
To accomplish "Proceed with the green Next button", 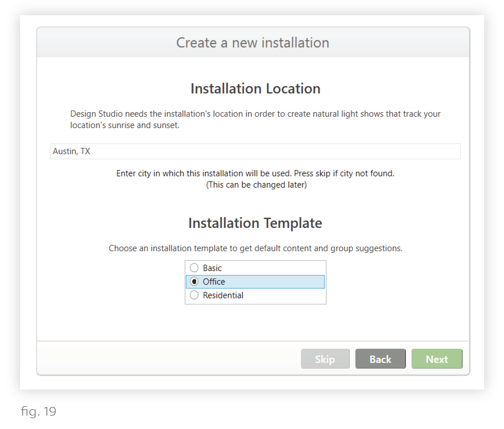I will click(436, 359).
